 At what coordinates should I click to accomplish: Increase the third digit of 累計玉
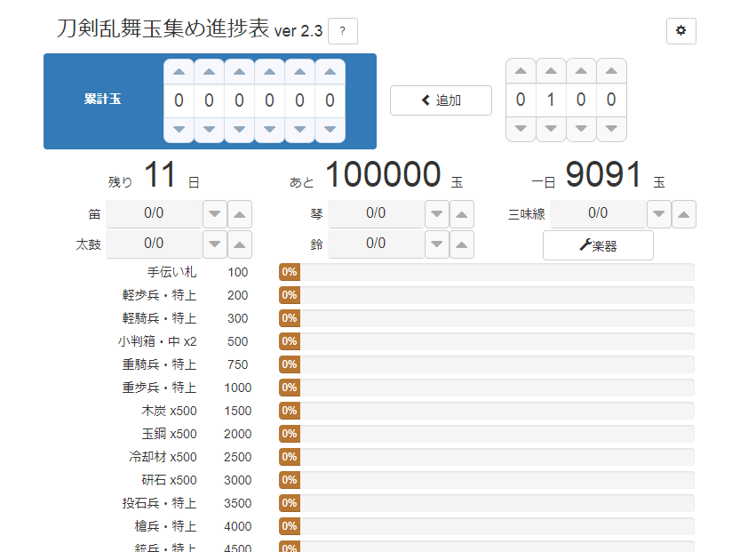(x=239, y=72)
